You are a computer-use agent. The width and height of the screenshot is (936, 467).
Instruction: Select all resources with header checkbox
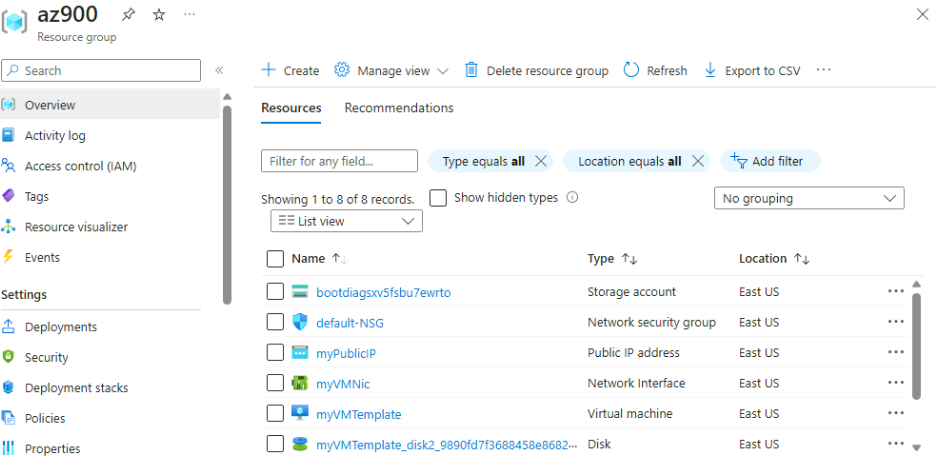(276, 259)
